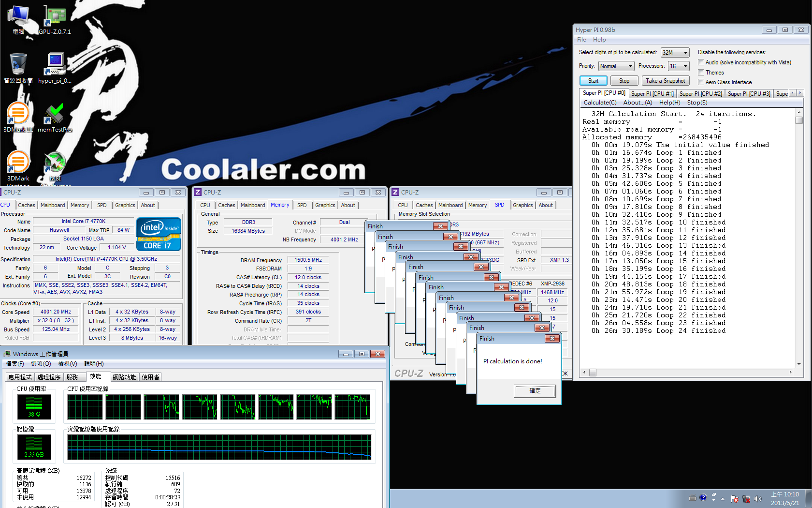Click the Hyper PI log scroll-down arrow
This screenshot has width=812, height=508.
(799, 364)
